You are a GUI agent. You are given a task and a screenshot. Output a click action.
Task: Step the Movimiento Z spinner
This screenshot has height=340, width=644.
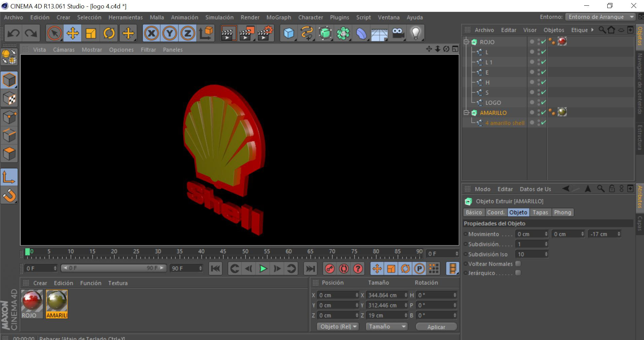point(618,234)
